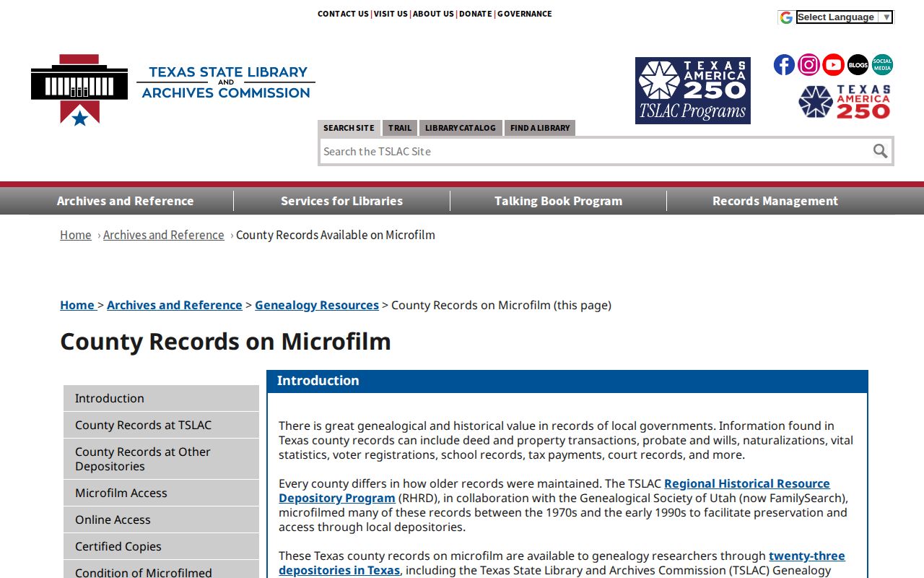Open the Online Access sidebar item
Image resolution: width=924 pixels, height=578 pixels.
(x=161, y=519)
